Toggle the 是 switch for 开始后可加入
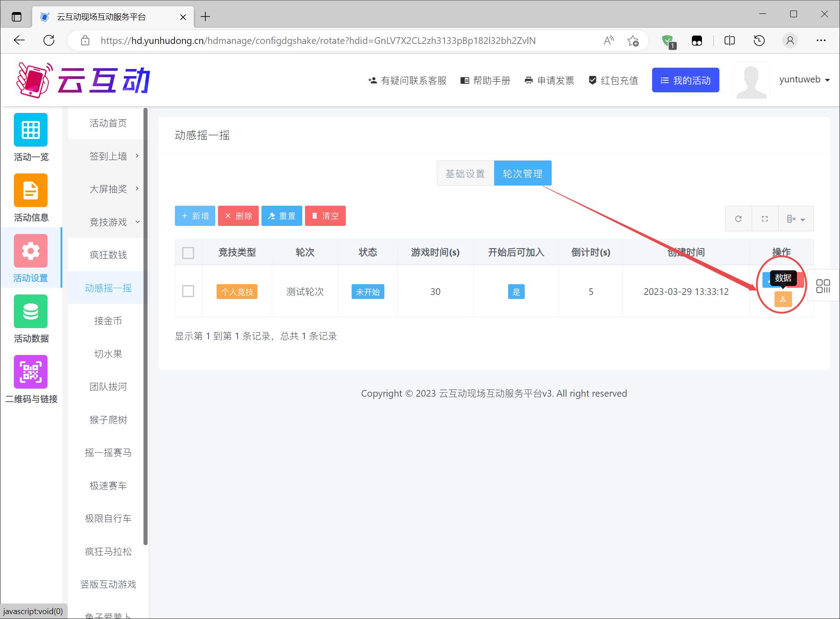 pyautogui.click(x=516, y=292)
